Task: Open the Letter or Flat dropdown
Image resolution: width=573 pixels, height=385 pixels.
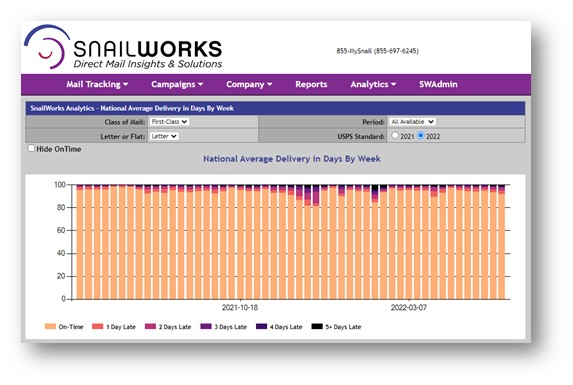Action: pyautogui.click(x=164, y=136)
